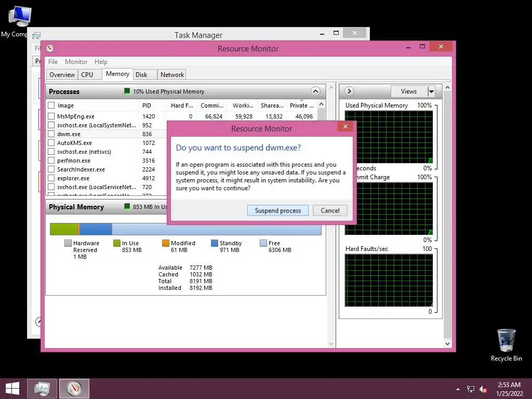Click the Hard Faults/sec graph
Image resolution: width=532 pixels, height=399 pixels.
(389, 281)
